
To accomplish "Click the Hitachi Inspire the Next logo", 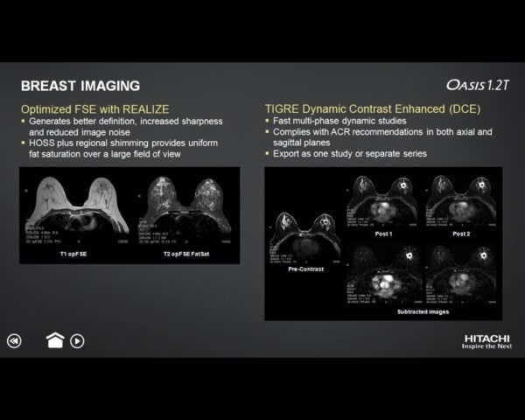I will (x=486, y=341).
